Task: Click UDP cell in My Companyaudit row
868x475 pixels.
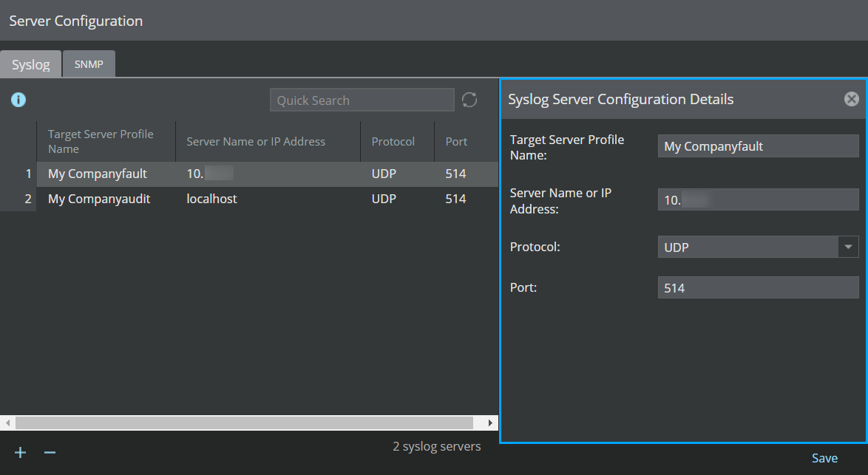Action: click(x=398, y=199)
